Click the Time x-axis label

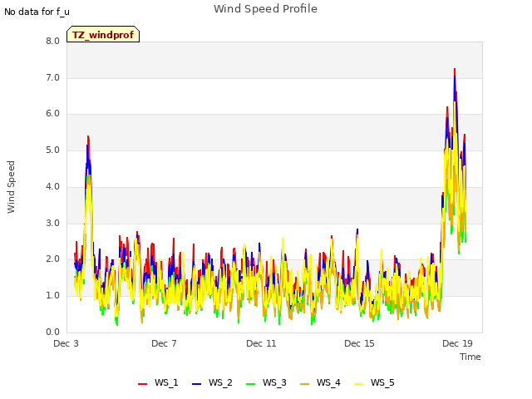coord(470,357)
